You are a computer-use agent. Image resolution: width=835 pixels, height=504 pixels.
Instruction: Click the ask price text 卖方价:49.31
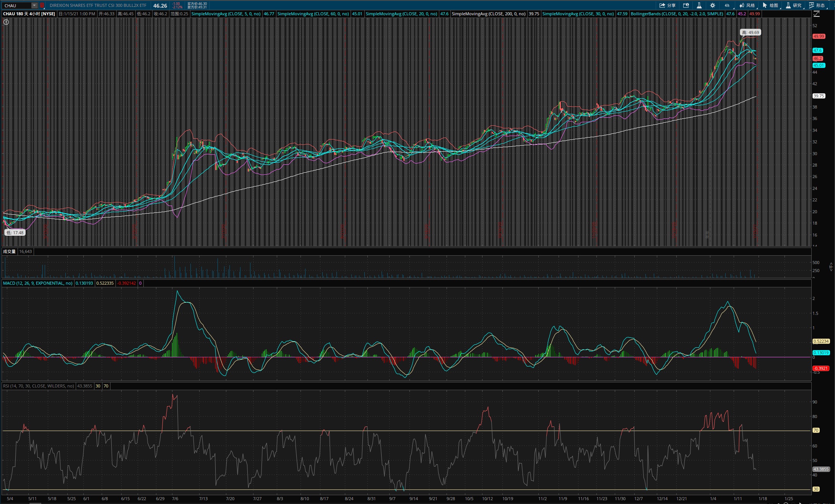(x=197, y=7)
